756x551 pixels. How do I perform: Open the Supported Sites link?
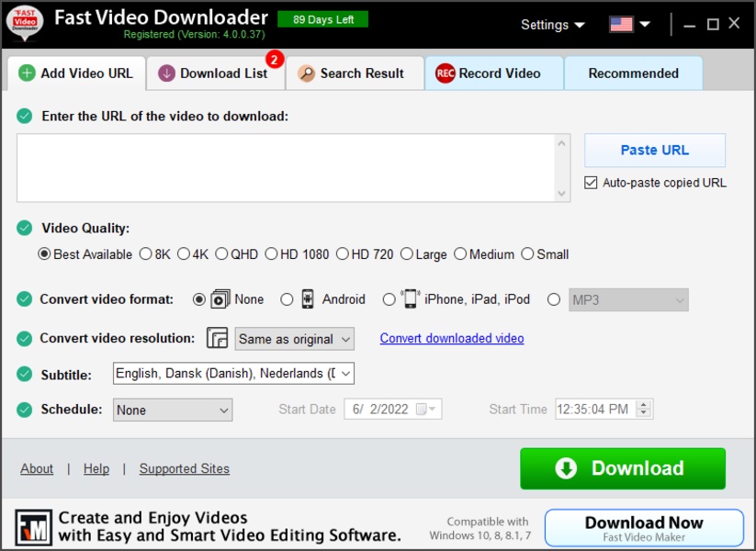184,468
